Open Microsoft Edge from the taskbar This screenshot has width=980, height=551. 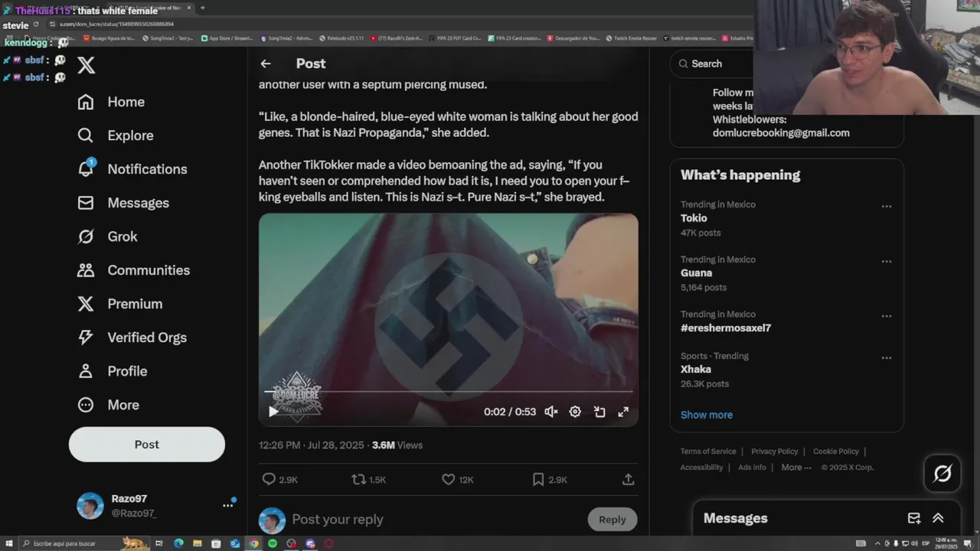(178, 543)
